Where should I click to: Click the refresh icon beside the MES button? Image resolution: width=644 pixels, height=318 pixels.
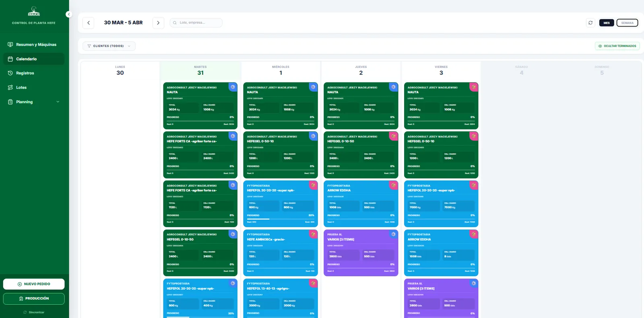pyautogui.click(x=590, y=23)
